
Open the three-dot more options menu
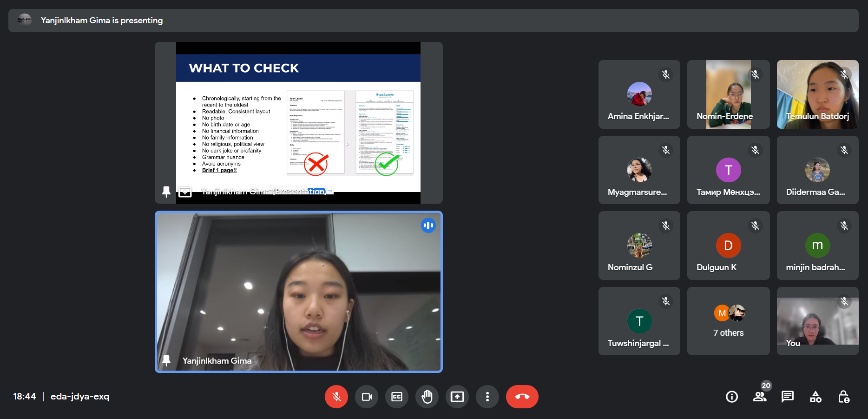tap(487, 397)
